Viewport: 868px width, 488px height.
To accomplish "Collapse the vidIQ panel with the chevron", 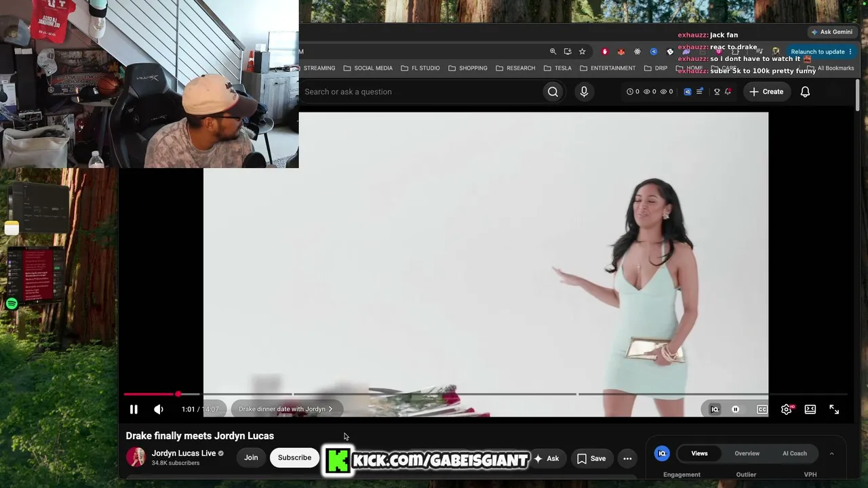I will [831, 453].
